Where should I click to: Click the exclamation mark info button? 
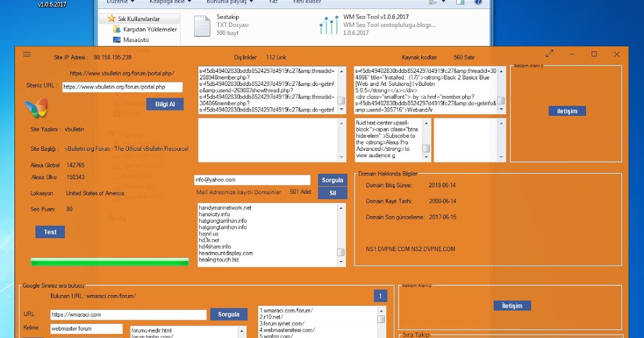tap(380, 296)
